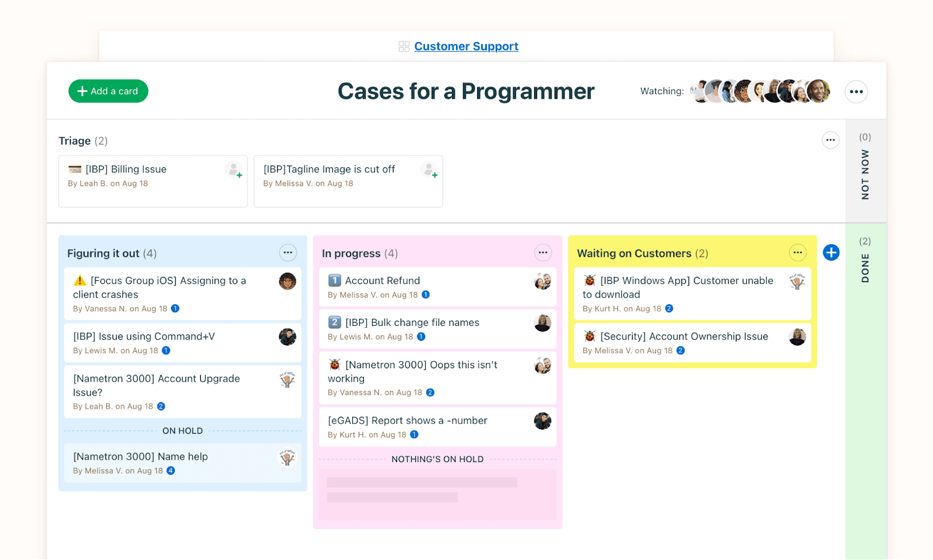Click comment count badge on Focus Group iOS card
Screen dimensions: 933x560
[175, 308]
